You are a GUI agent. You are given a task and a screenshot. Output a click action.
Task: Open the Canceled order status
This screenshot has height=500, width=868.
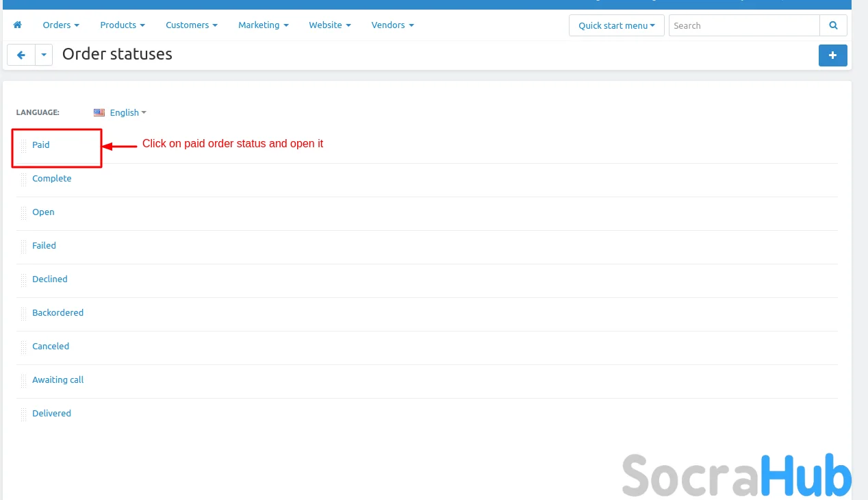click(x=51, y=347)
